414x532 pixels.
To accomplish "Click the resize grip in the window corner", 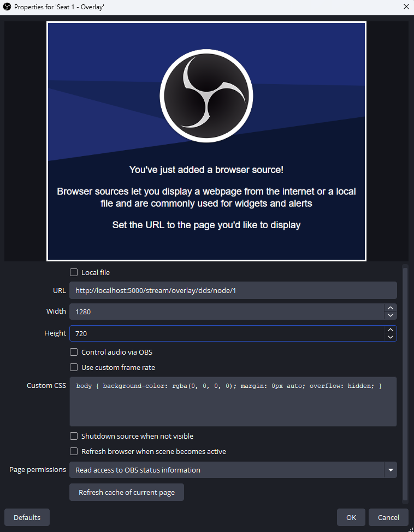I will point(411,529).
